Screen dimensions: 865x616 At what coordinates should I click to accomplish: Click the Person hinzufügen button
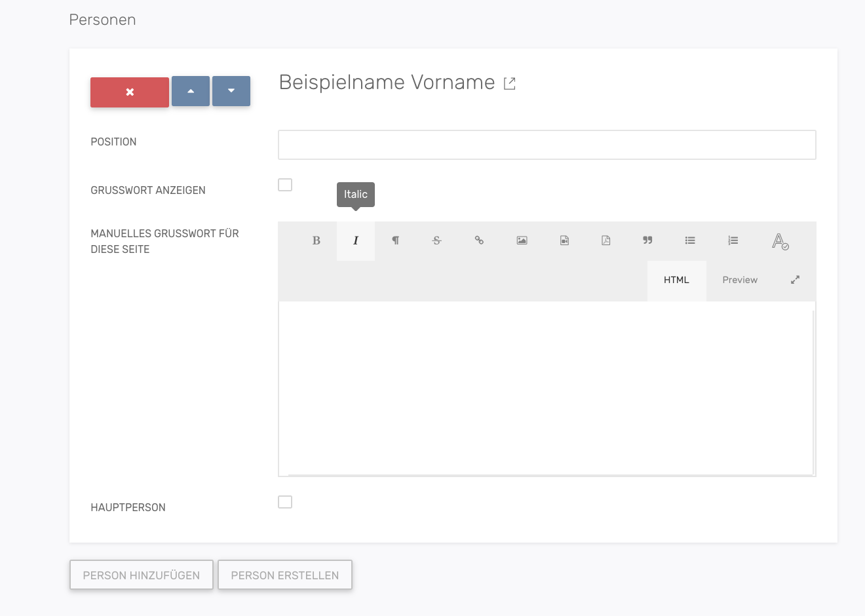[142, 575]
